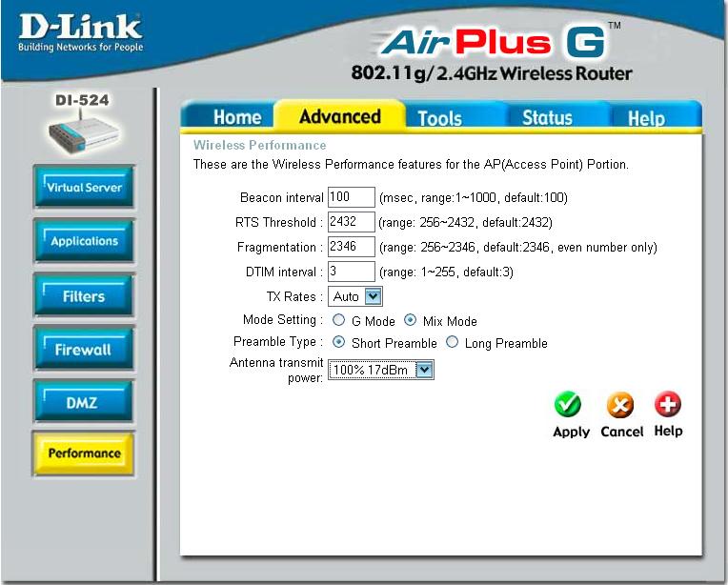Choose the Long Preamble option
Screen dimensions: 728x585
tap(452, 343)
